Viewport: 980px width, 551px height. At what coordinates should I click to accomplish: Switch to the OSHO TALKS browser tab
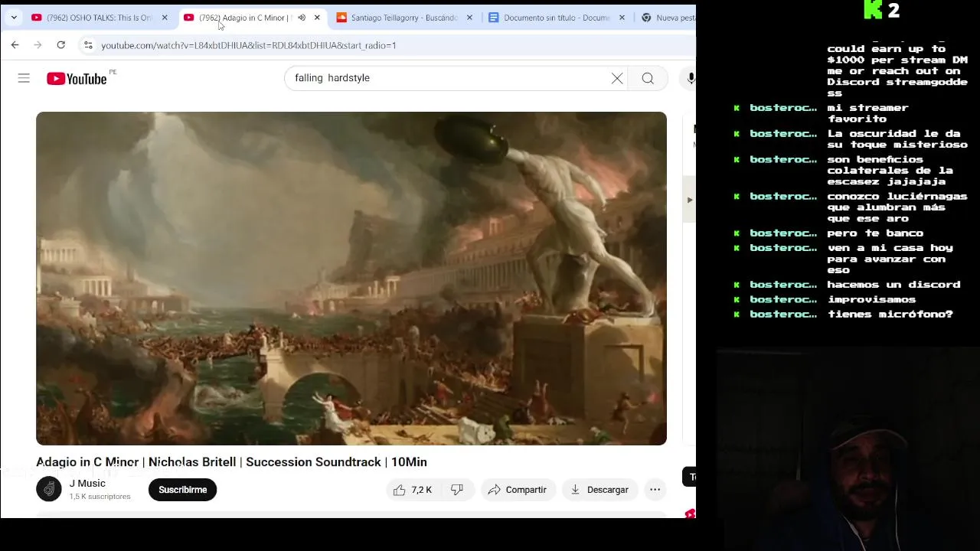(100, 18)
